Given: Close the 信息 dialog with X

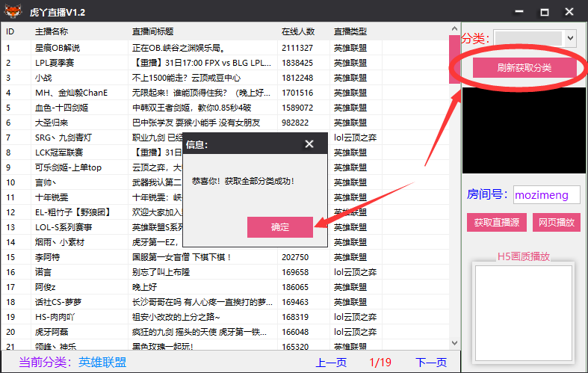Looking at the screenshot, I should click(309, 144).
